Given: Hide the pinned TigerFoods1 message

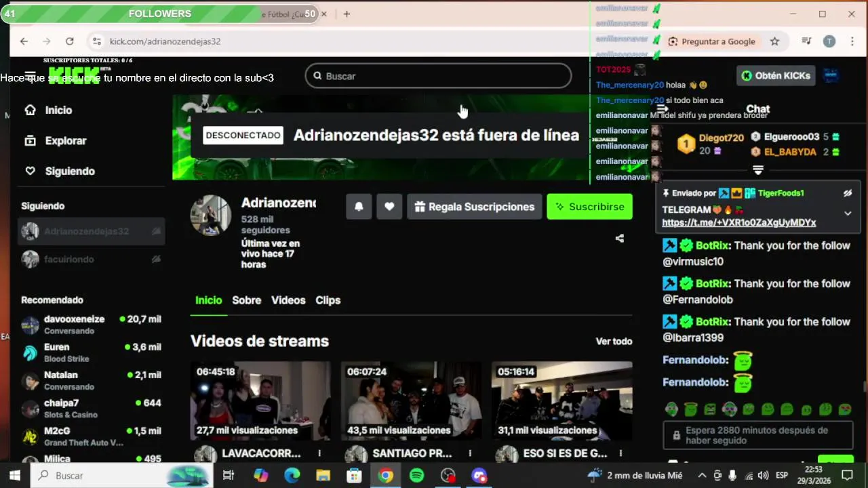Looking at the screenshot, I should click(848, 193).
